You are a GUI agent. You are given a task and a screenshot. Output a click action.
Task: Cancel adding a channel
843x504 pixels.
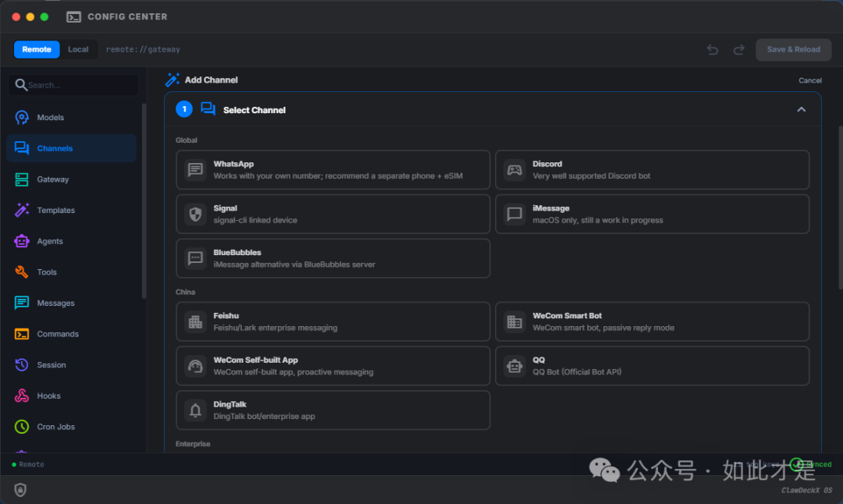pyautogui.click(x=809, y=80)
